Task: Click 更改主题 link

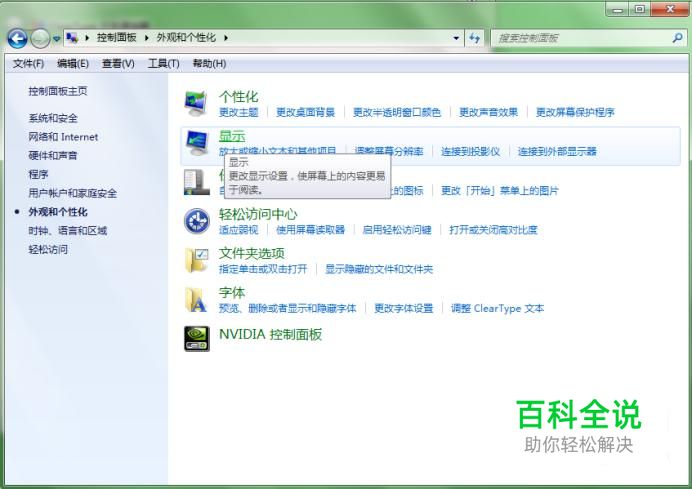Action: pyautogui.click(x=238, y=112)
